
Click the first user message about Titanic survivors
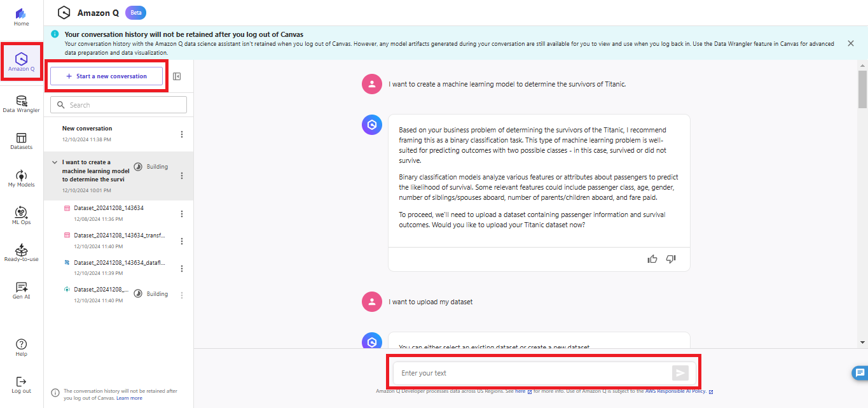pyautogui.click(x=507, y=84)
